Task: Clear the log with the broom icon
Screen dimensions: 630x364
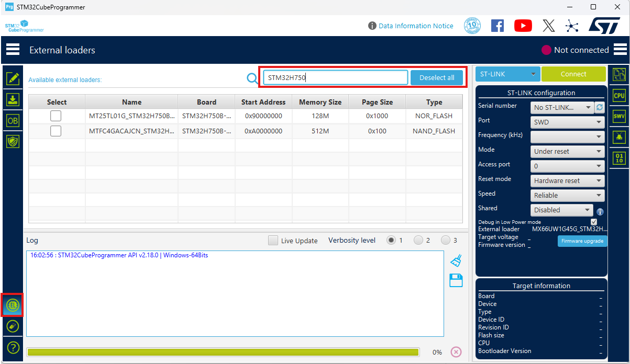Action: (455, 260)
